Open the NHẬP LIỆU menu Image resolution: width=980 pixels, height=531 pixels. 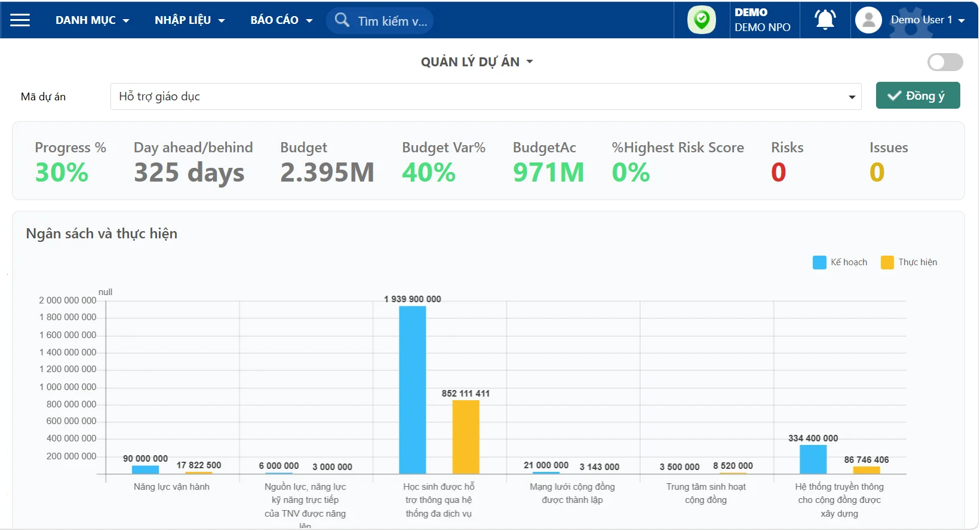190,20
